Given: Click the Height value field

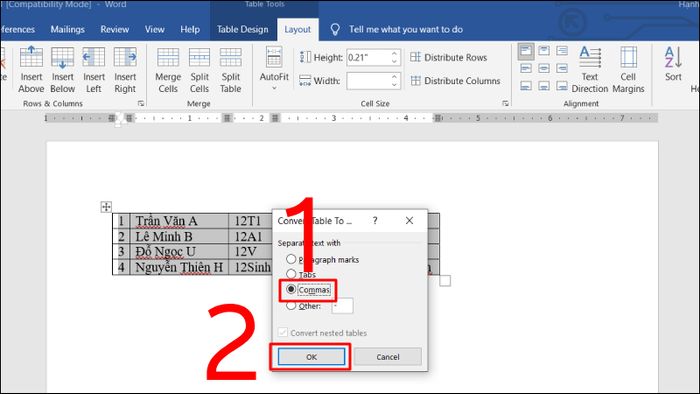Looking at the screenshot, I should pos(367,58).
